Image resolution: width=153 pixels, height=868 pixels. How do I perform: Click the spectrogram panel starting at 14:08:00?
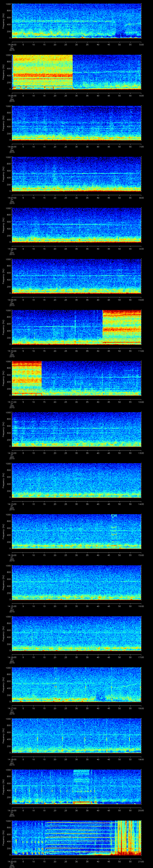[x=76, y=225]
